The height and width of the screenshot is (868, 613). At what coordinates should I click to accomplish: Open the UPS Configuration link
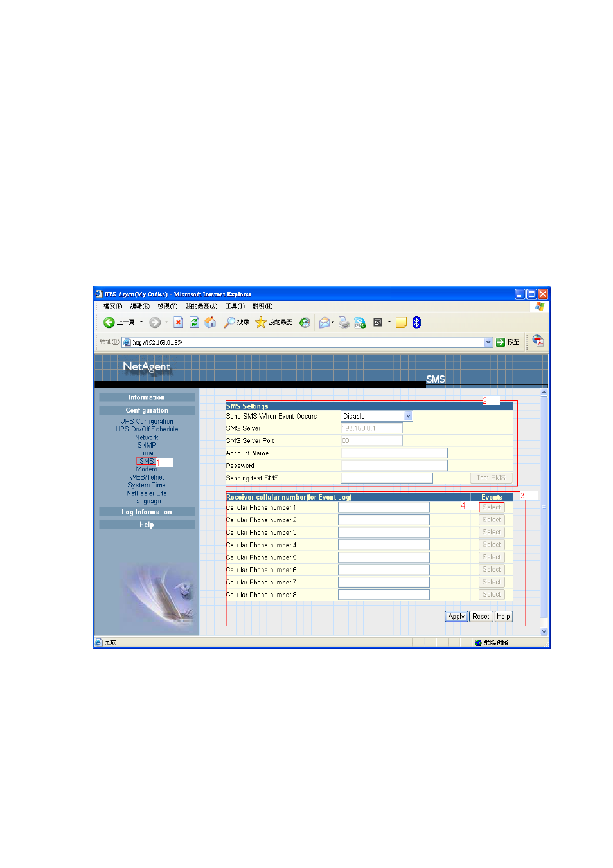coord(147,422)
